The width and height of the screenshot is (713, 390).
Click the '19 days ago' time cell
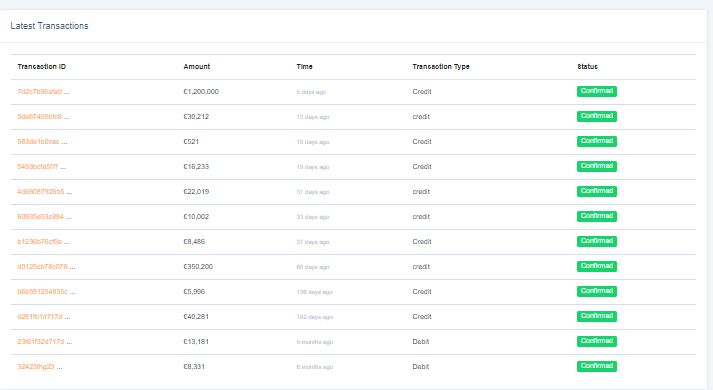[313, 167]
